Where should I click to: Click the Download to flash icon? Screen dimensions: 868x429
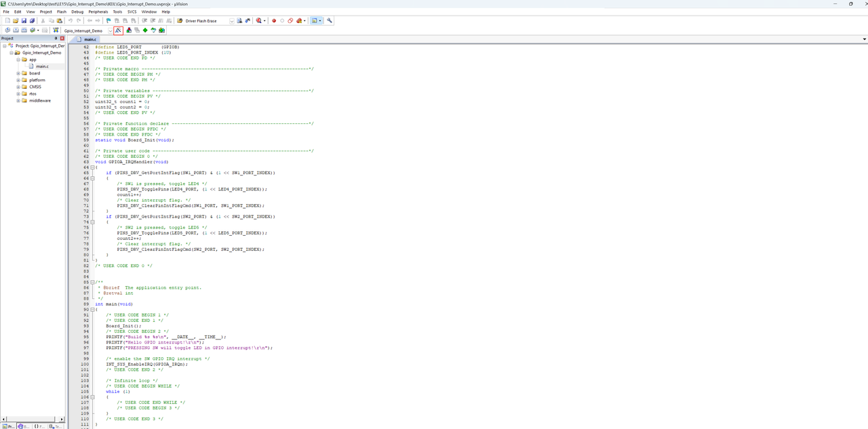(56, 30)
